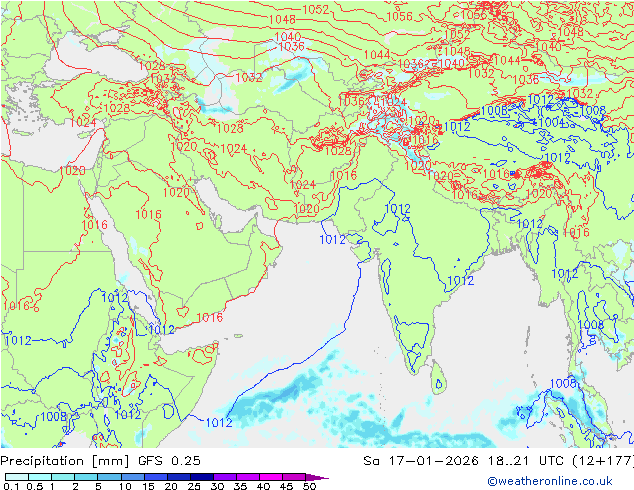Click the purple arrow tip above 50
The image size is (634, 490).
pyautogui.click(x=317, y=477)
